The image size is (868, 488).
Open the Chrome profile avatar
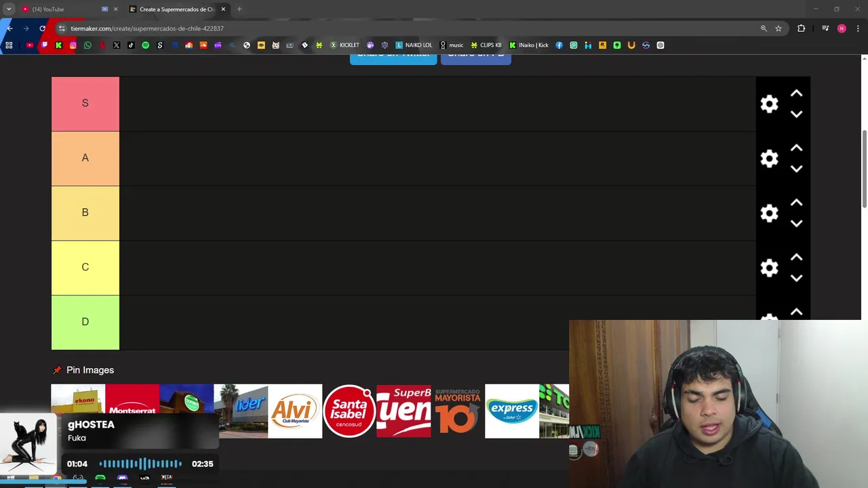click(x=842, y=28)
